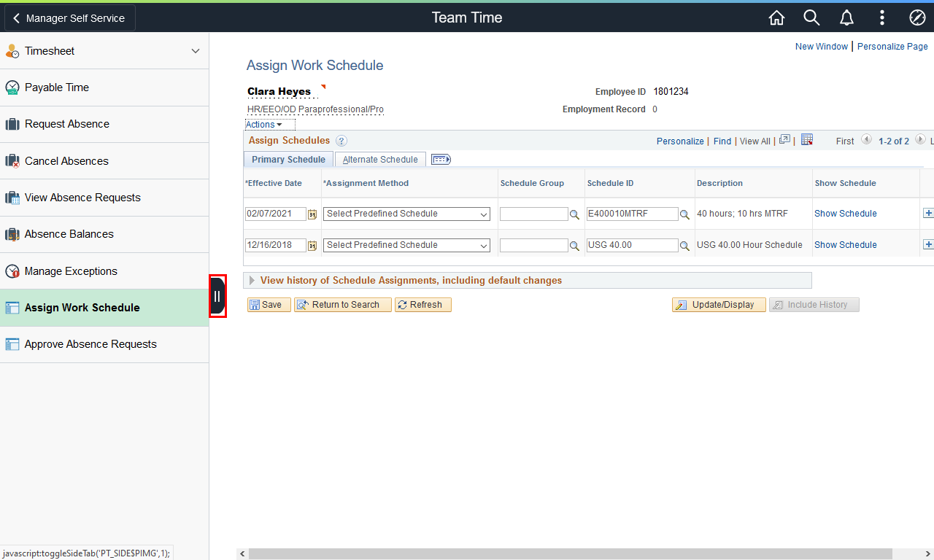The width and height of the screenshot is (934, 560).
Task: Click the Personalize Page link
Action: point(892,46)
